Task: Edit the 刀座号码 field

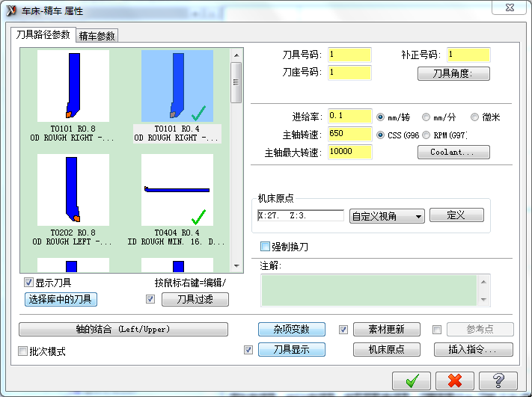Action: (x=349, y=73)
